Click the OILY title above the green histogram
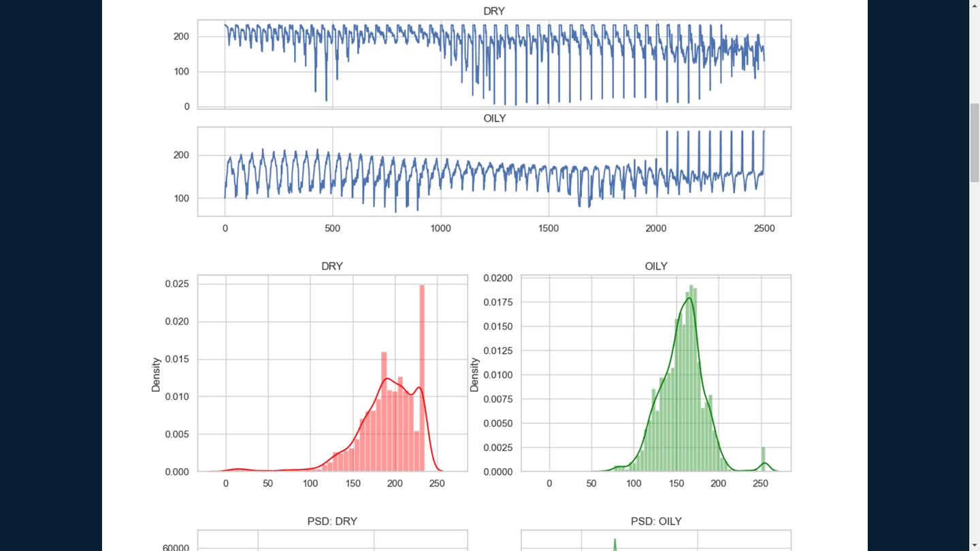Image resolution: width=980 pixels, height=551 pixels. tap(656, 267)
